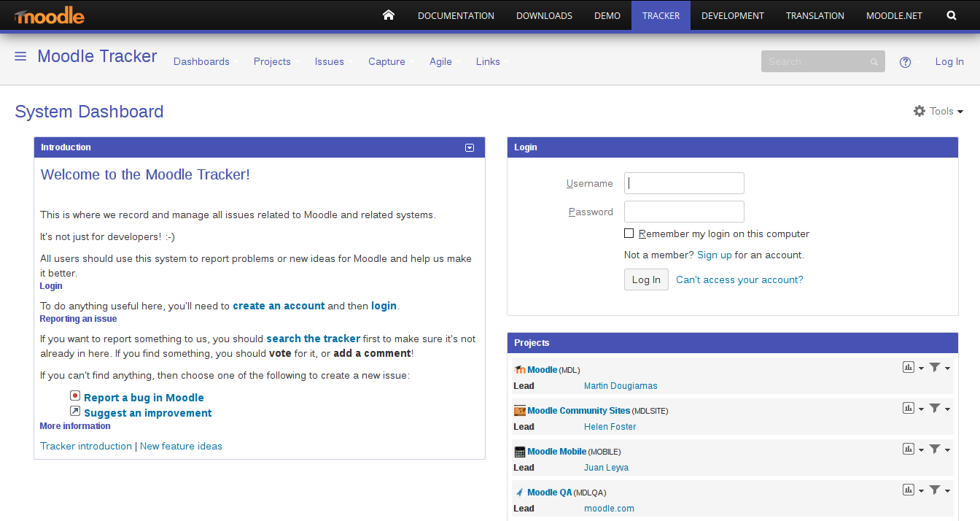The image size is (980, 521).
Task: Open filter icon for Moodle Community Sites
Action: click(x=935, y=409)
